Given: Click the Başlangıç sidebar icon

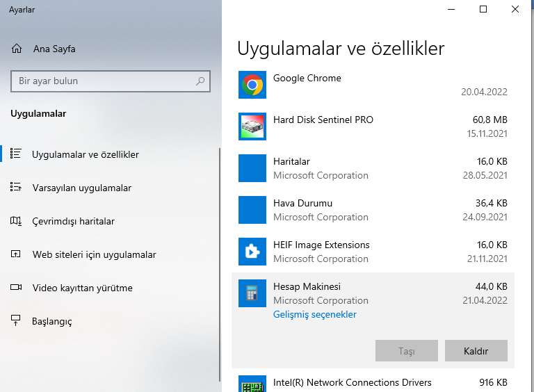Looking at the screenshot, I should pyautogui.click(x=16, y=320).
